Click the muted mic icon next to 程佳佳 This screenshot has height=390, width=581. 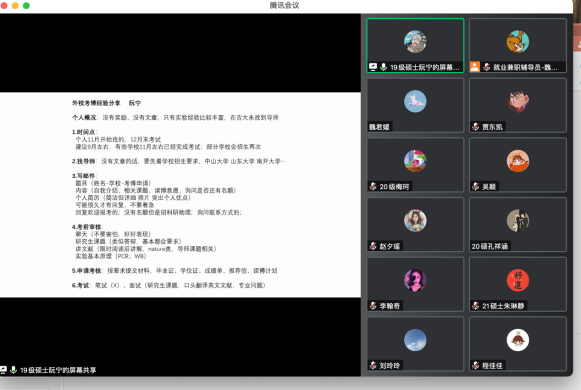[x=475, y=366]
